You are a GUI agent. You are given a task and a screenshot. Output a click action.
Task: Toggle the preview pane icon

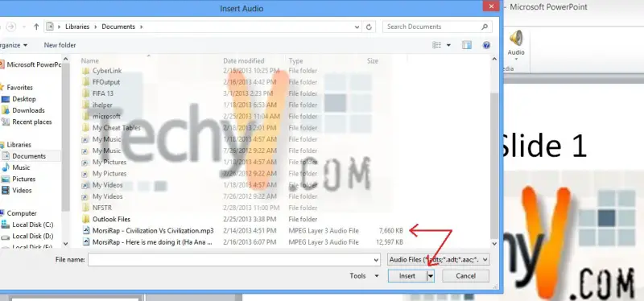[467, 45]
